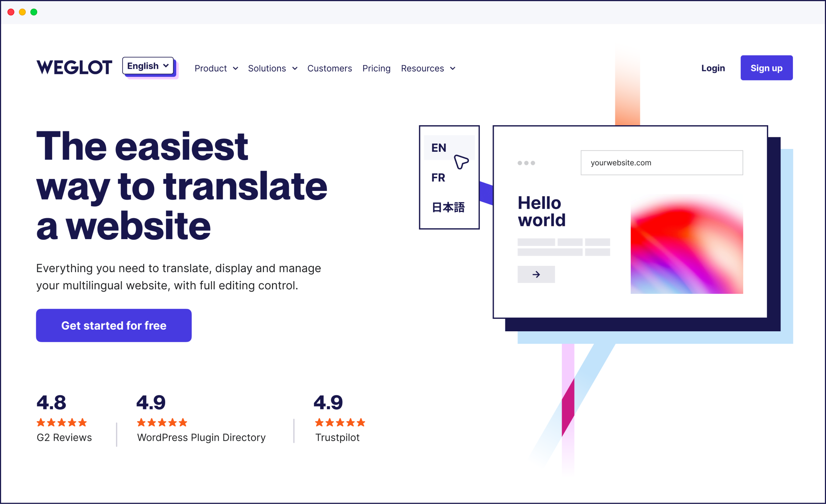
Task: Expand the Resources menu
Action: [428, 68]
